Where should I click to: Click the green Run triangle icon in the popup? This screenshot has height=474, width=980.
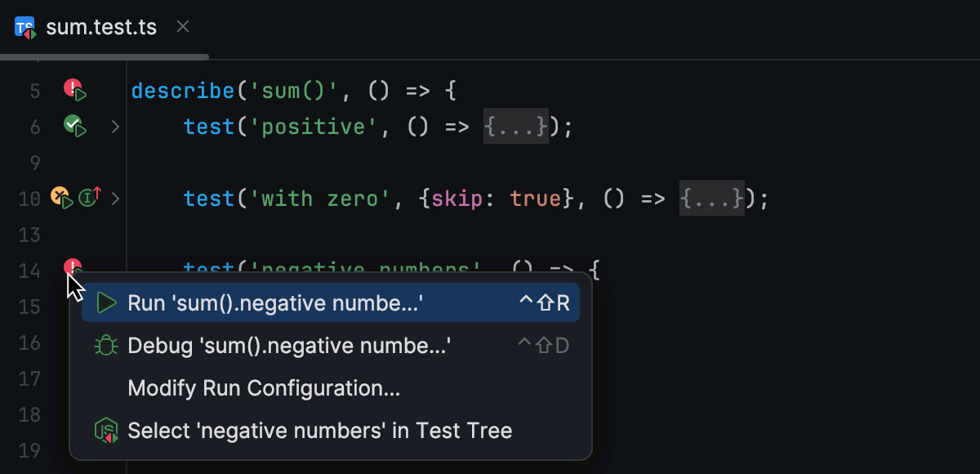point(106,303)
